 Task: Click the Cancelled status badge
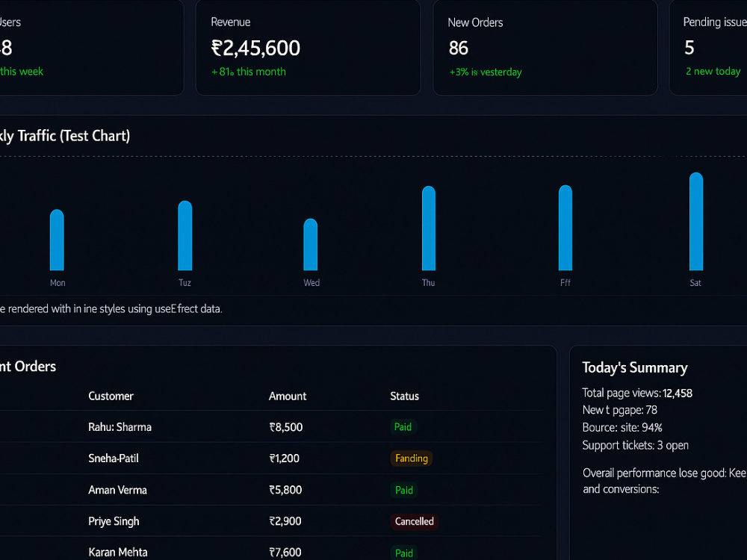pyautogui.click(x=415, y=521)
